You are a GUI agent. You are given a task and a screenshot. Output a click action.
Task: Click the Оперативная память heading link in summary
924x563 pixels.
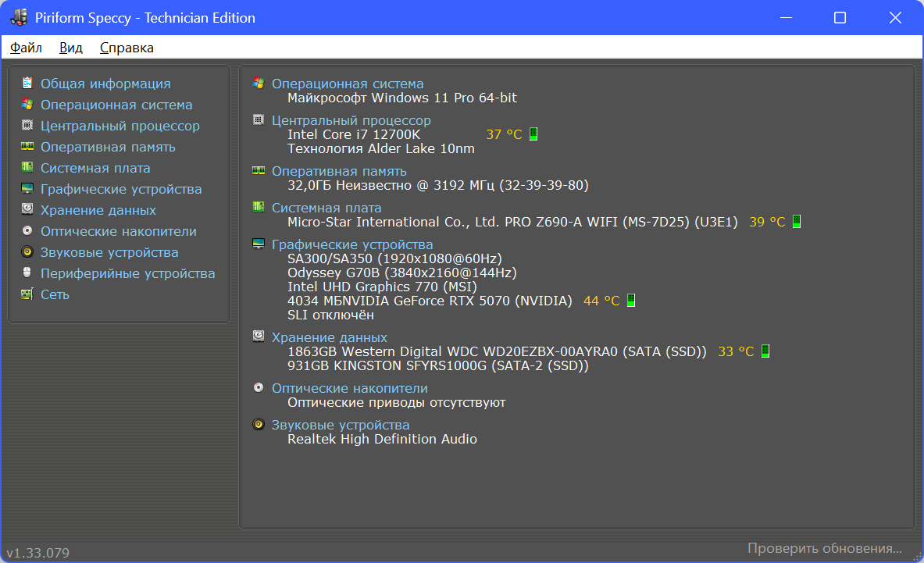339,171
